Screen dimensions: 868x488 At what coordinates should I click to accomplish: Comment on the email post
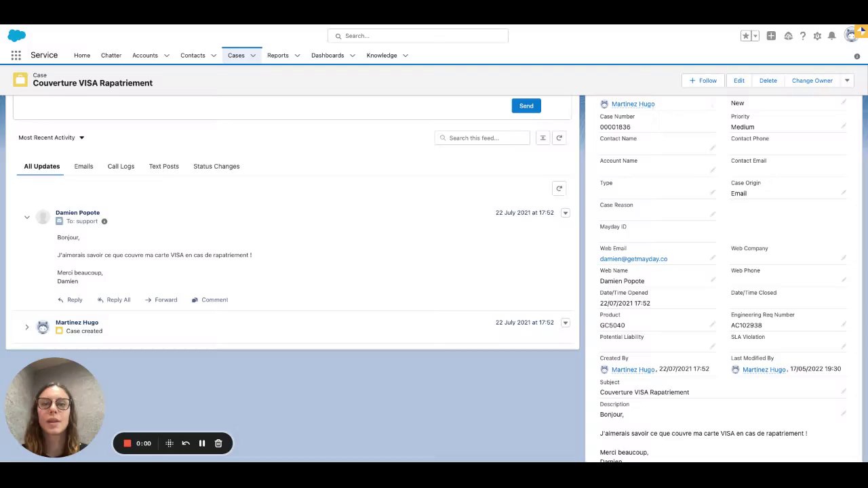coord(210,300)
